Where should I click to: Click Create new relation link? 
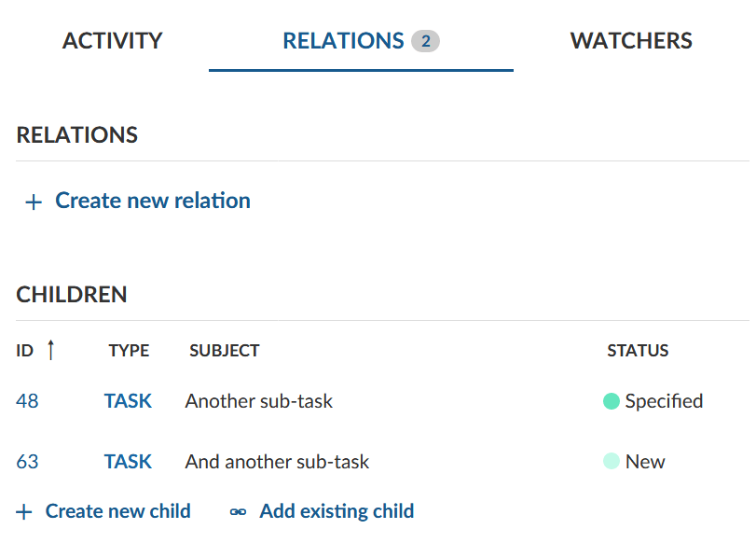[x=153, y=201]
